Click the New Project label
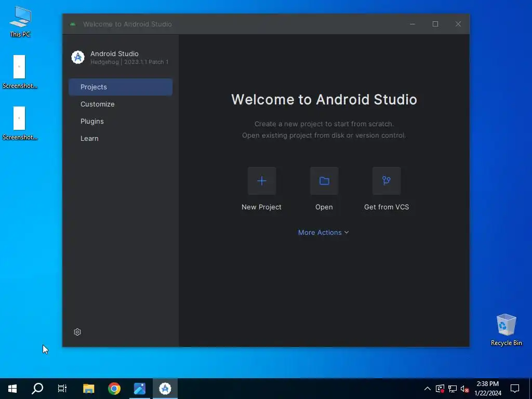The image size is (532, 399). (261, 207)
